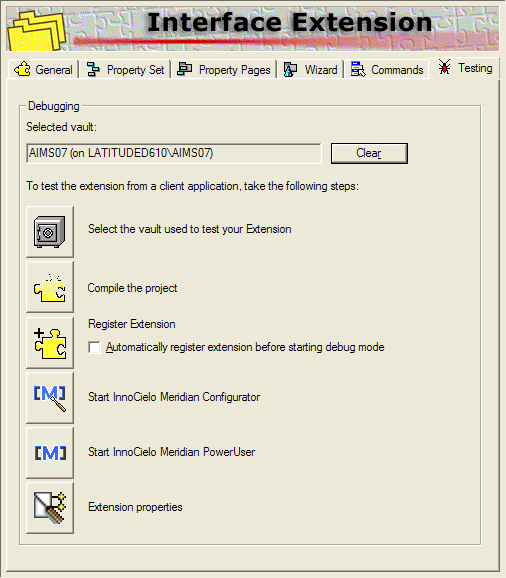The height and width of the screenshot is (578, 506).
Task: Click the Selected vault text field
Action: click(x=174, y=153)
